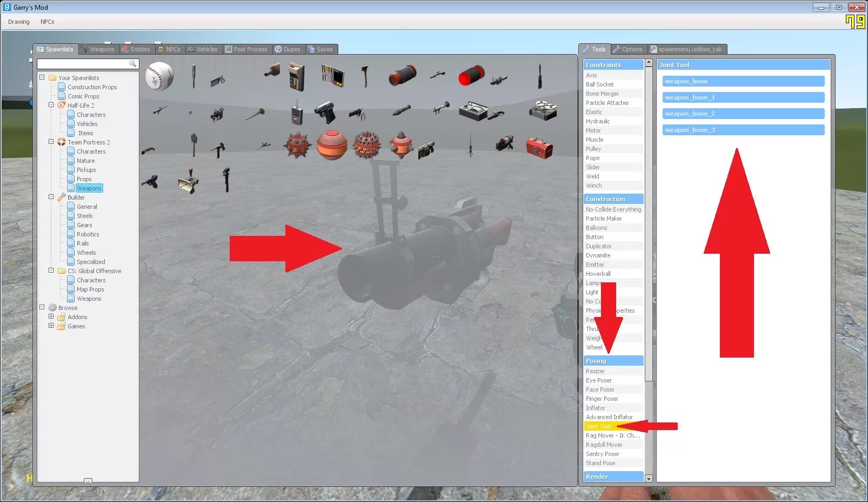Switch to the Spawnlists tab
The width and height of the screenshot is (868, 502).
55,49
